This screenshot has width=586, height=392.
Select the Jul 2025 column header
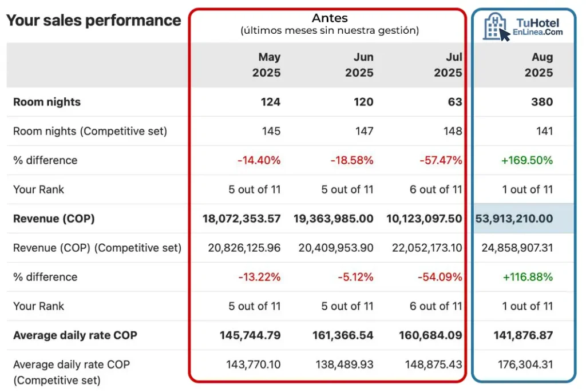[448, 65]
